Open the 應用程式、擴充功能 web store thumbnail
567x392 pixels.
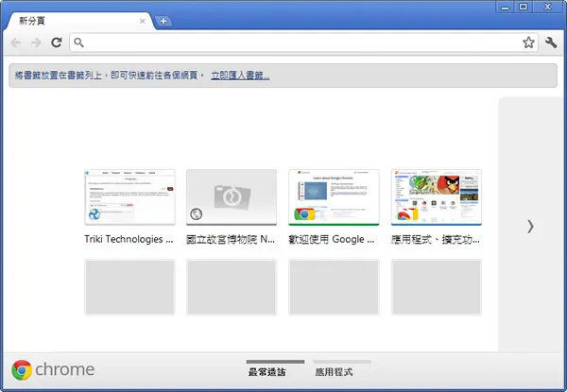(436, 197)
